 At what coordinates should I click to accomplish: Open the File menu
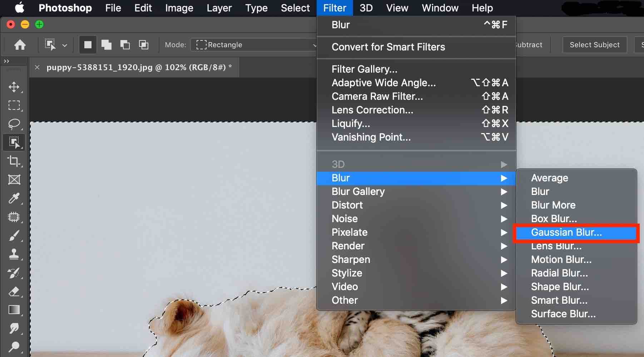coord(113,8)
